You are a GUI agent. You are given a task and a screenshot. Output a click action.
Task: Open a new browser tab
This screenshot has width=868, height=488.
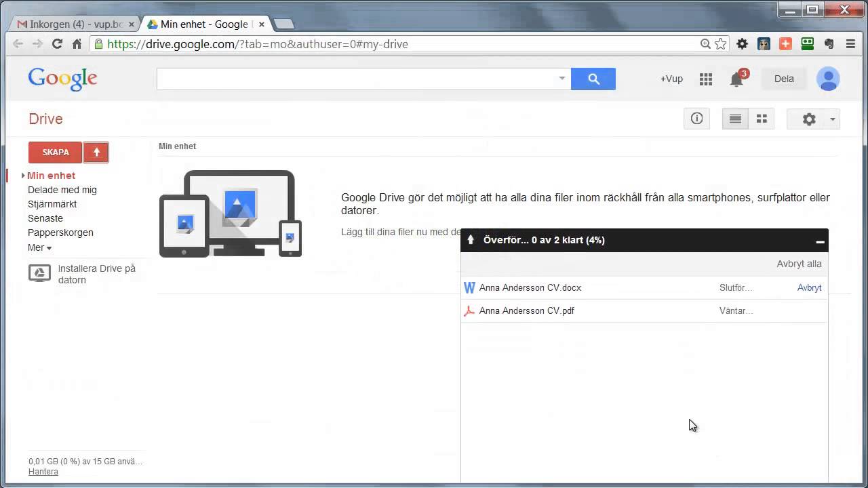[x=283, y=24]
